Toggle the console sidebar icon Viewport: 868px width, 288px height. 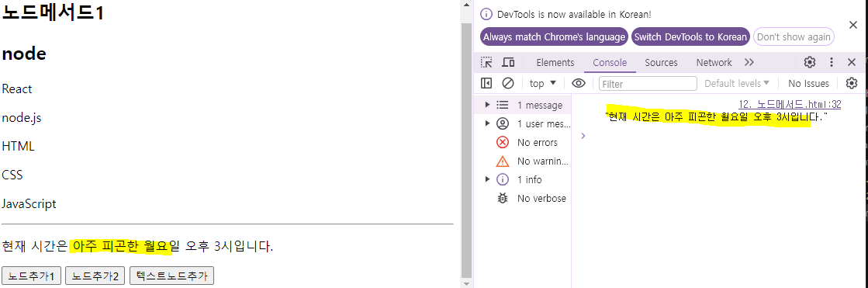click(486, 83)
